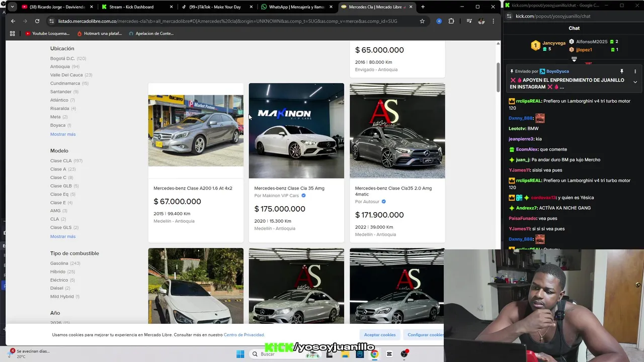Show more models with Mostrar más under Modelo
The image size is (644, 362).
pos(63,236)
